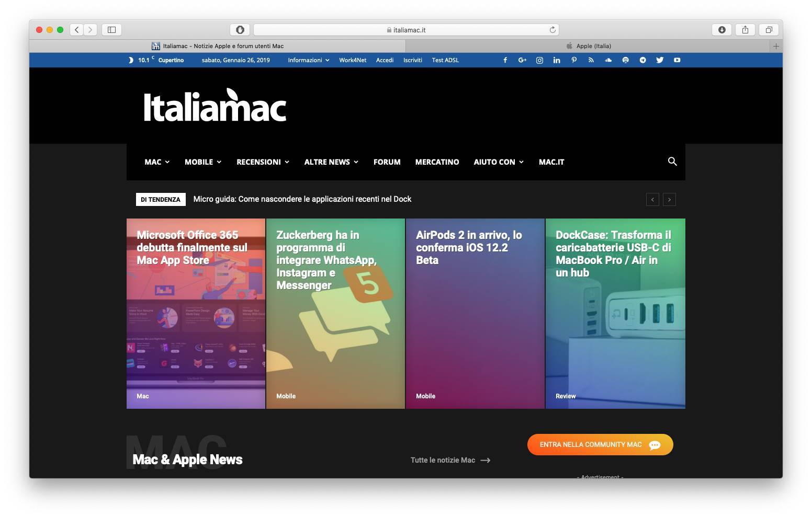Click the Italiamac logo
The width and height of the screenshot is (812, 517).
215,106
